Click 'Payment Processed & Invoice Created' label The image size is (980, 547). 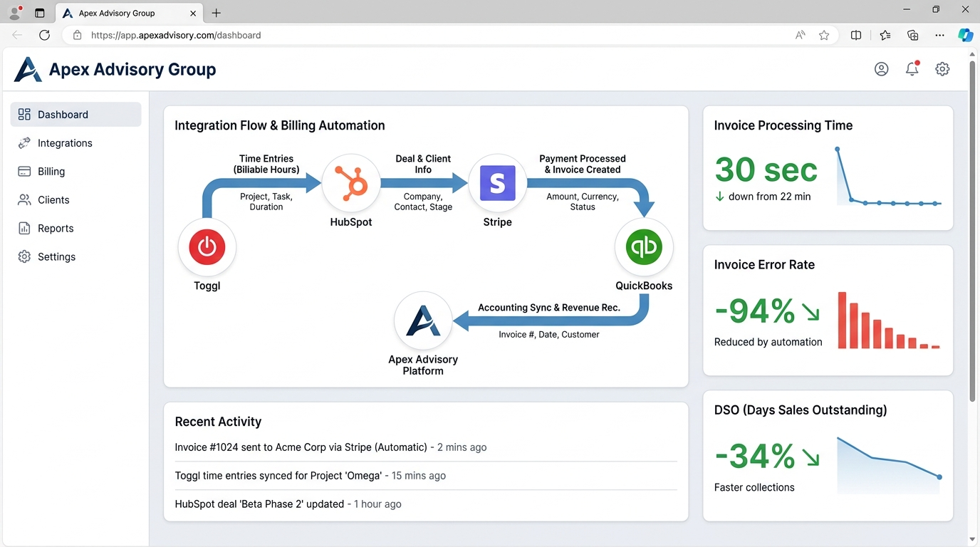coord(583,164)
